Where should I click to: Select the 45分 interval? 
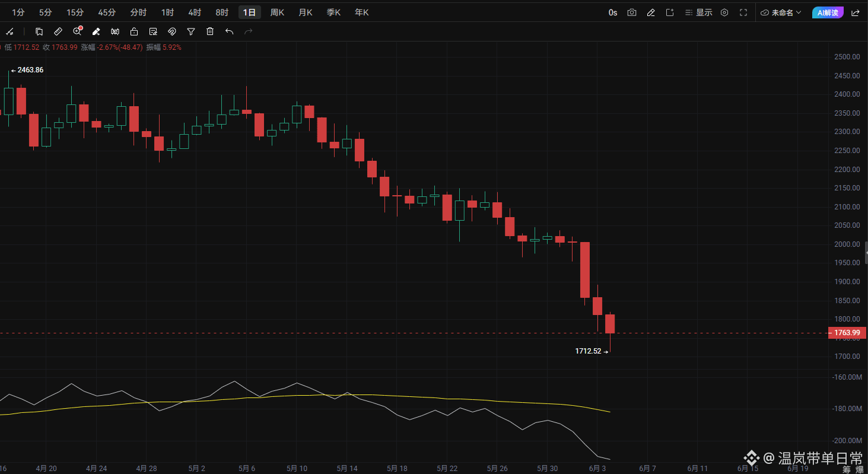coord(107,12)
